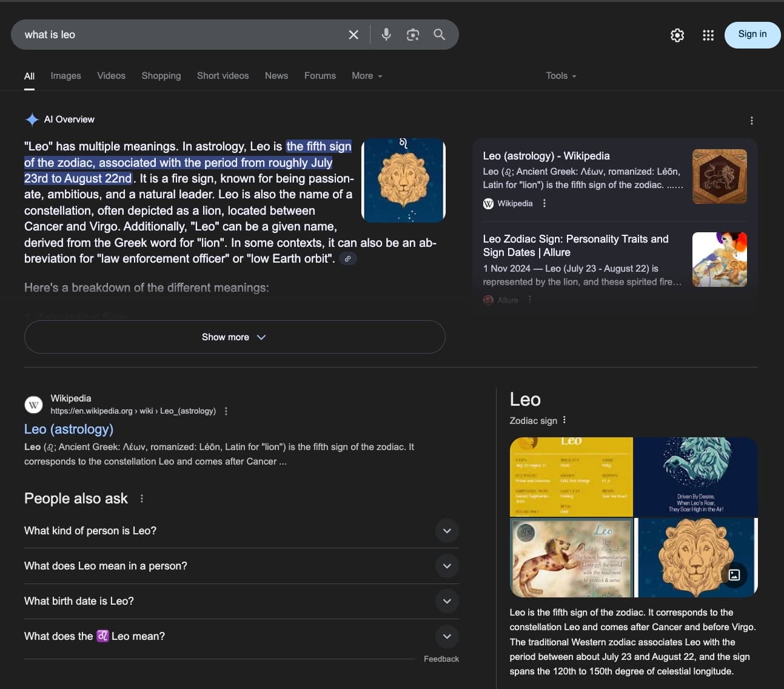Viewport: 784px width, 689px height.
Task: Open the Allure Leo Zodiac Sign article
Action: click(575, 246)
